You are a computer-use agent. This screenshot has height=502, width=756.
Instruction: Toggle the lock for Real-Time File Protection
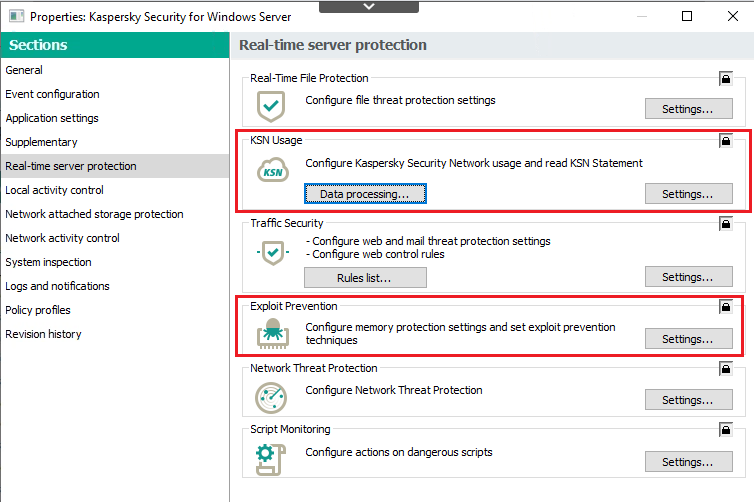726,78
